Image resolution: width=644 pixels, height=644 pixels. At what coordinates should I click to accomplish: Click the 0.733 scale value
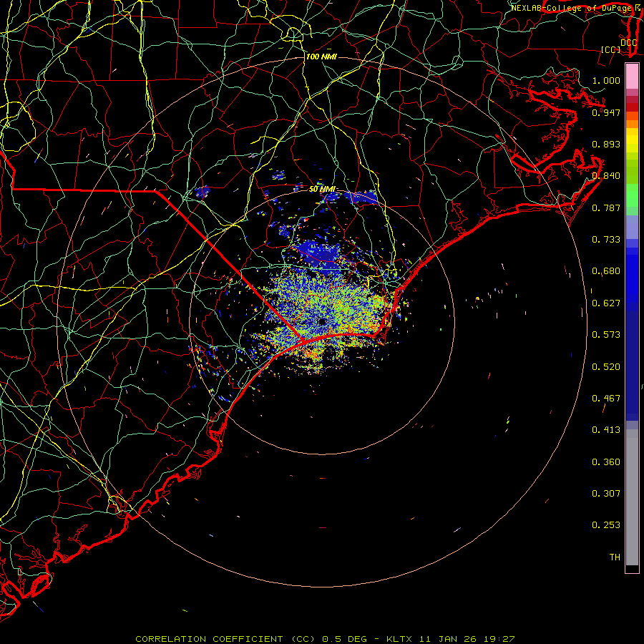coord(606,240)
